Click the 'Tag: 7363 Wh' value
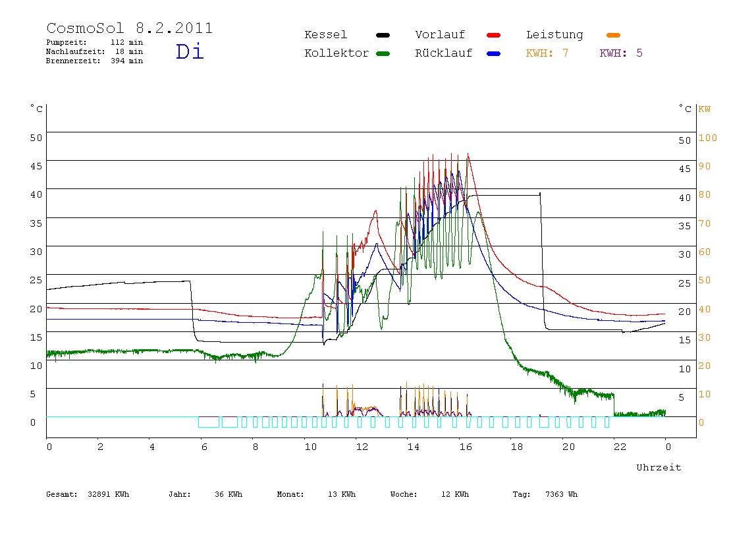756x535 pixels. [545, 494]
